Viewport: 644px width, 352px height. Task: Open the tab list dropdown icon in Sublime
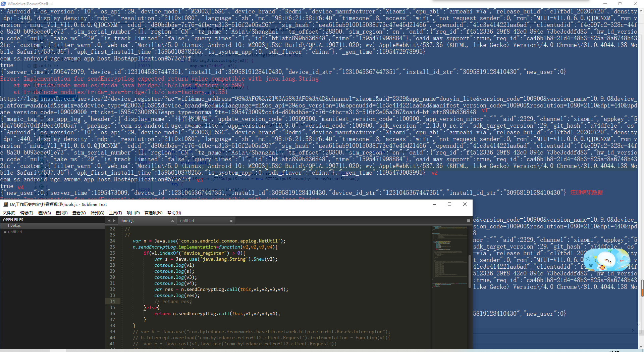[x=469, y=221]
